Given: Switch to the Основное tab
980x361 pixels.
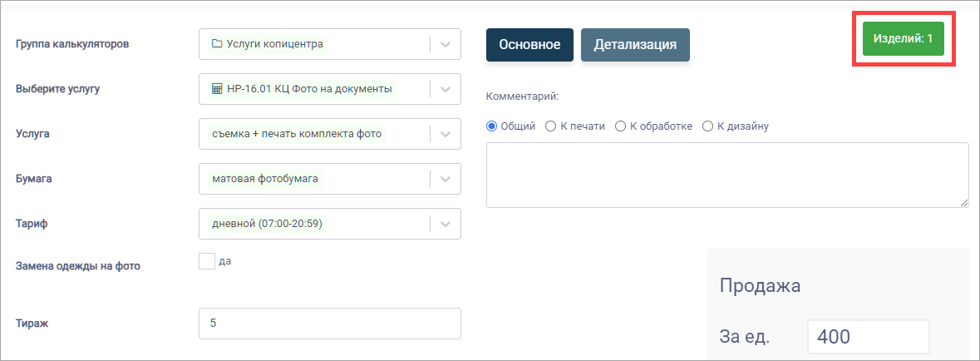Looking at the screenshot, I should tap(530, 45).
